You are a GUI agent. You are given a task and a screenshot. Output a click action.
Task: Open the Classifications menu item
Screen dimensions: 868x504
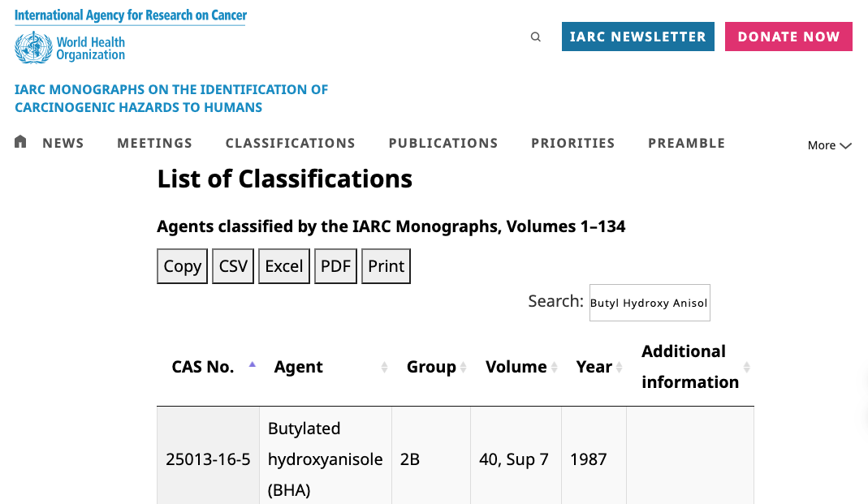(290, 143)
